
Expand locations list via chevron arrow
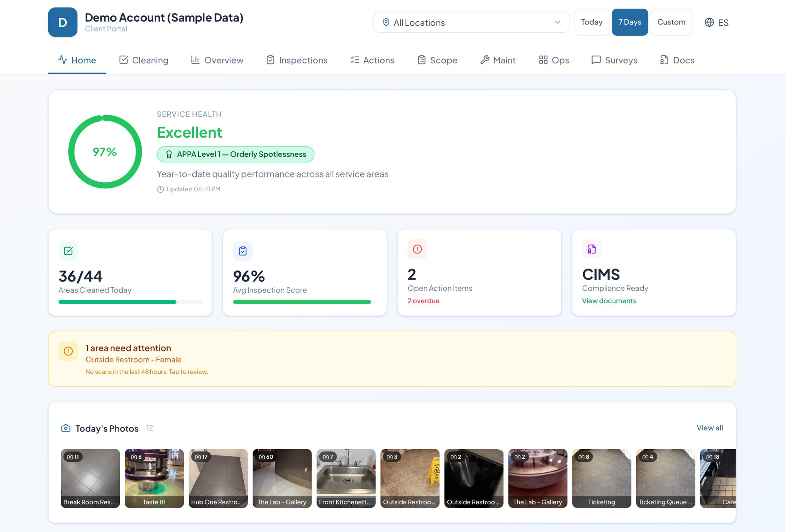pyautogui.click(x=557, y=22)
